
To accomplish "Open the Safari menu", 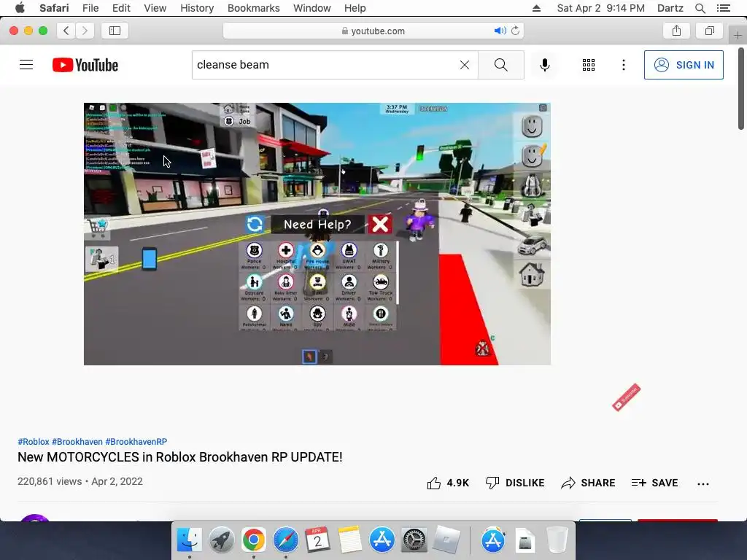I will 54,8.
